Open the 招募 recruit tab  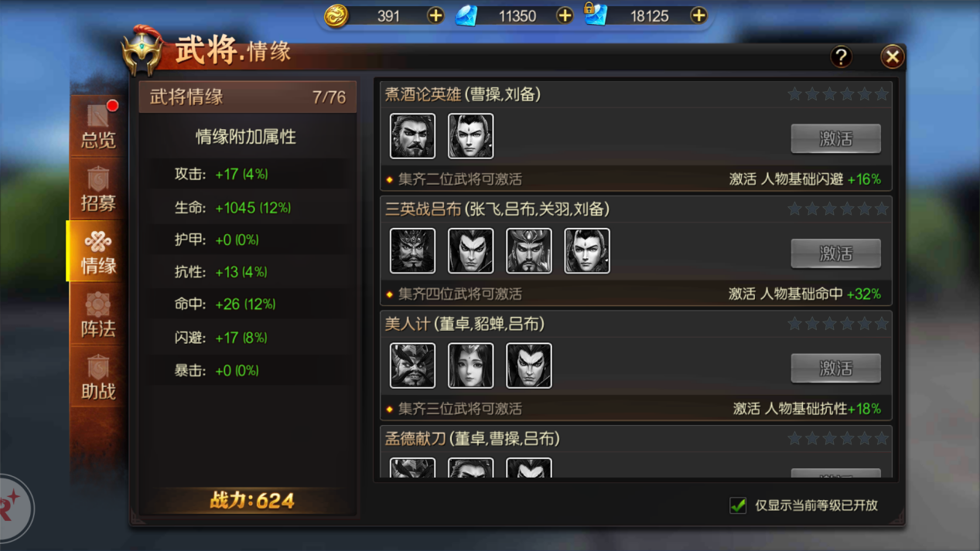pos(98,189)
